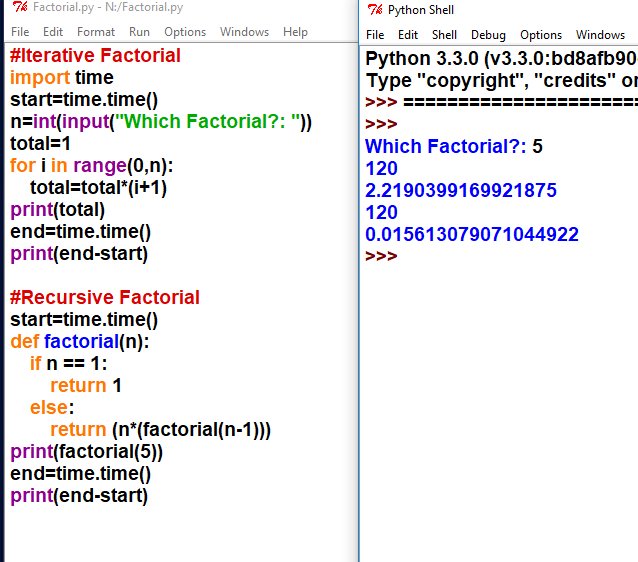Click the 'return 1' line

point(86,385)
